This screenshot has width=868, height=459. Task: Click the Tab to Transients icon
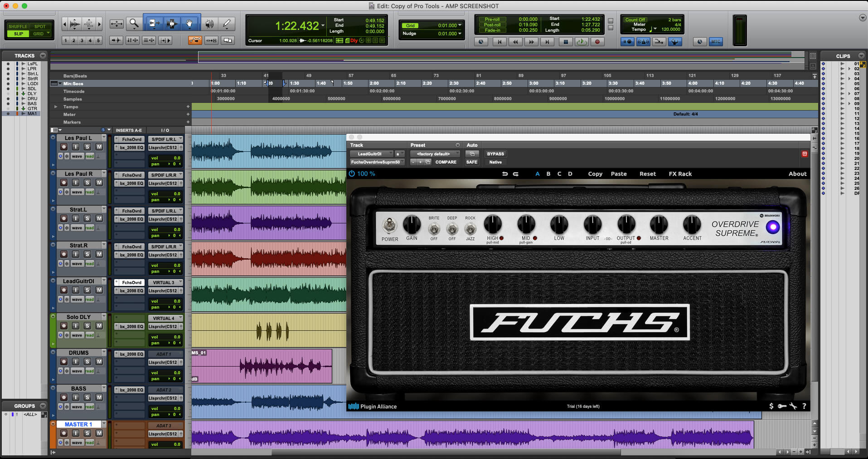(116, 40)
